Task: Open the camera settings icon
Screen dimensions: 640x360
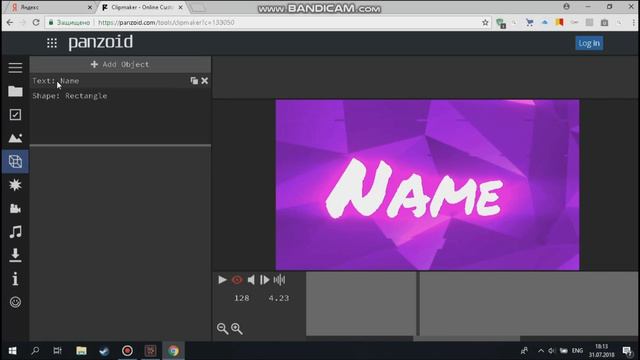Action: coord(15,209)
